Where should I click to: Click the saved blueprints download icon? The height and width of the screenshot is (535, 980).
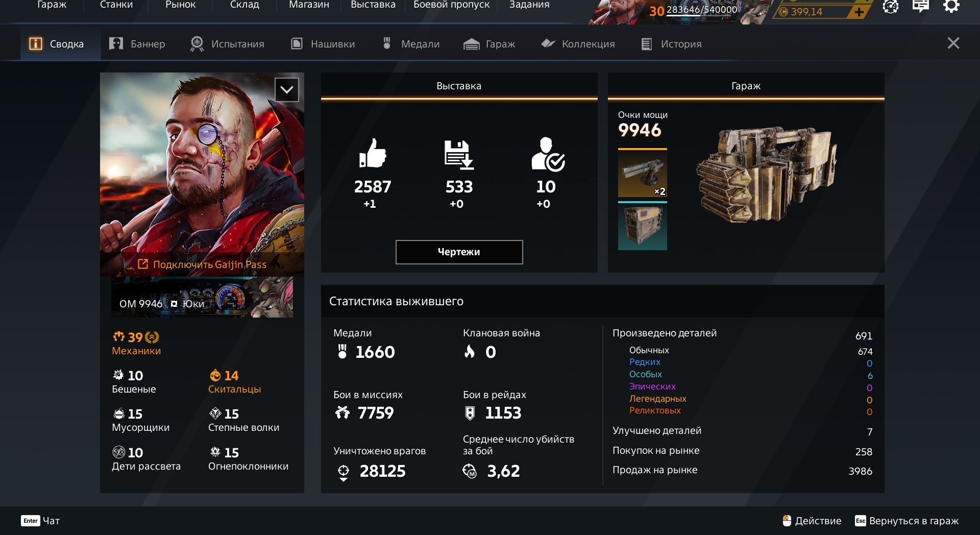459,155
